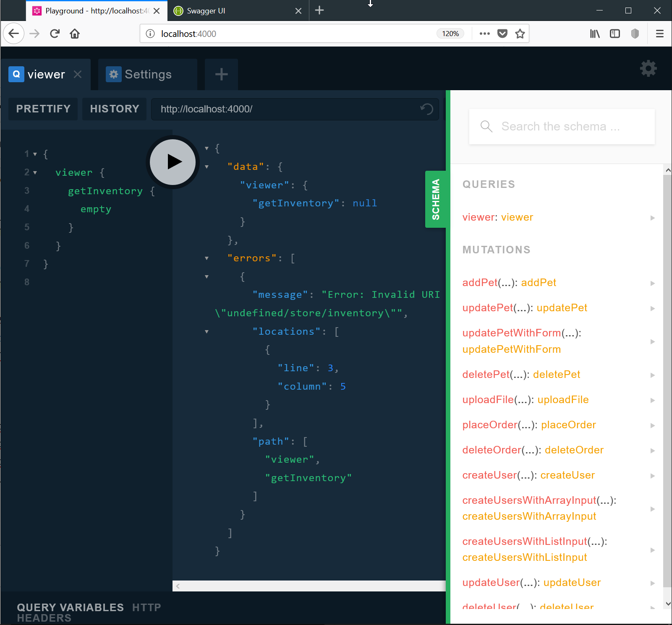This screenshot has width=672, height=625.
Task: Expand the addPet mutation details
Action: coord(652,283)
